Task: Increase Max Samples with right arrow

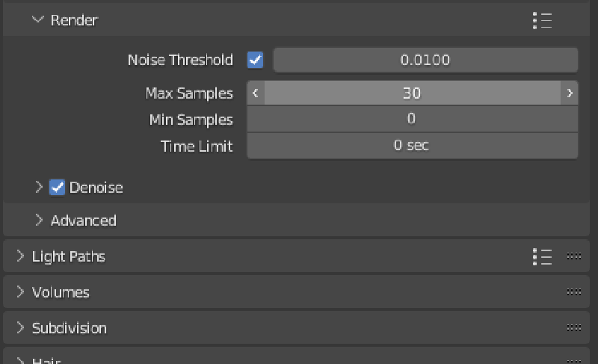Action: tap(570, 93)
